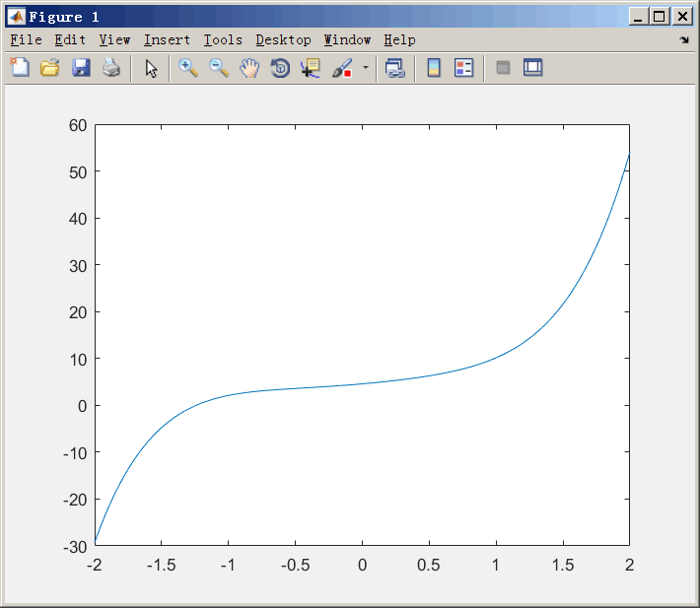
Task: Click the y-axis tick label -30
Action: coord(75,547)
